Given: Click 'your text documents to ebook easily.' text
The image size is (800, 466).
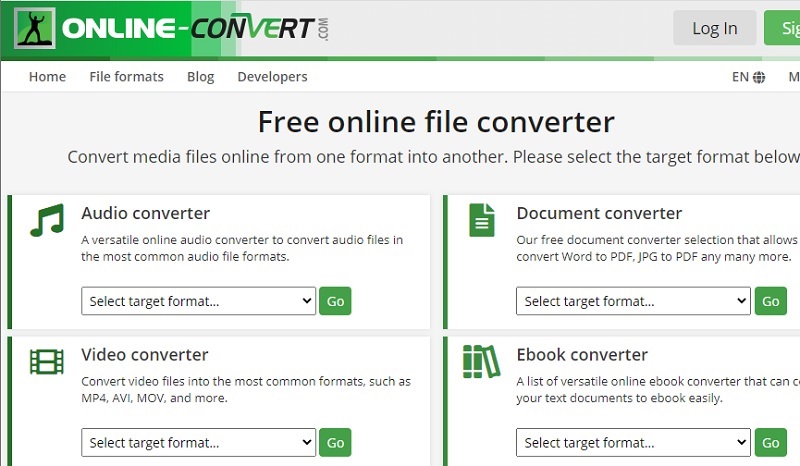Looking at the screenshot, I should coord(619,398).
